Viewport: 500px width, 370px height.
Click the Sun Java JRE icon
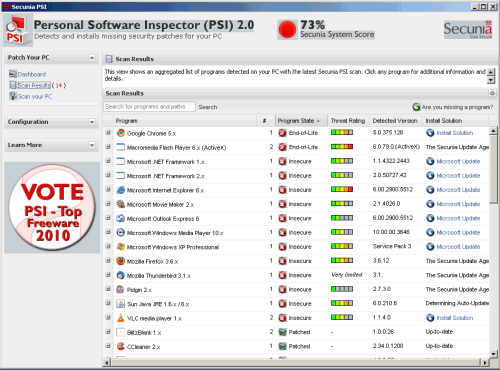click(x=121, y=304)
